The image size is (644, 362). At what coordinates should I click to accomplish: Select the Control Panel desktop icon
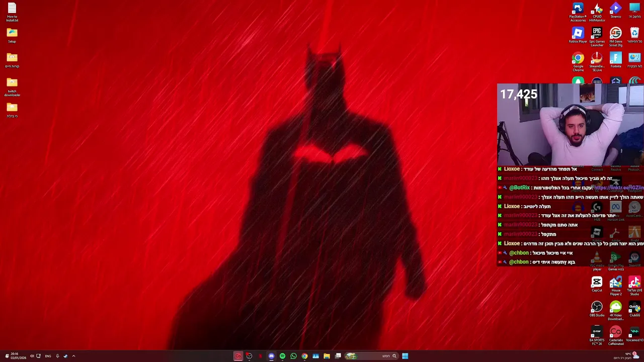(x=634, y=60)
